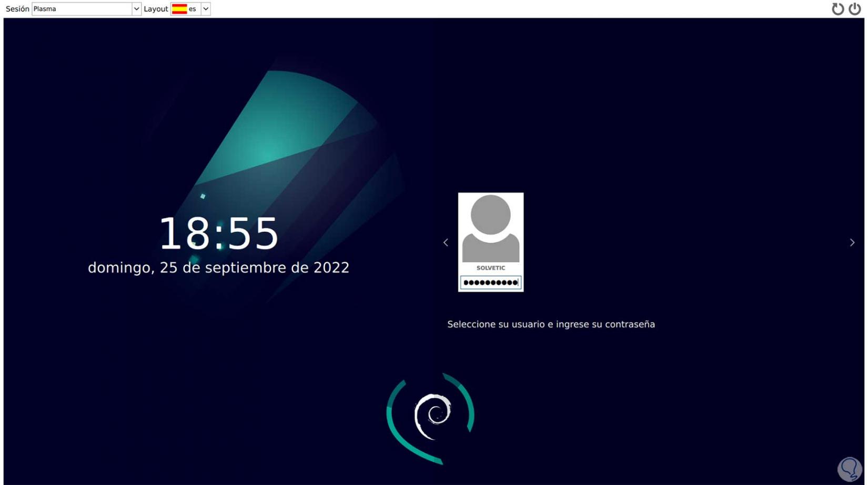
Task: Expand the keyboard Layout es dropdown
Action: coord(206,9)
